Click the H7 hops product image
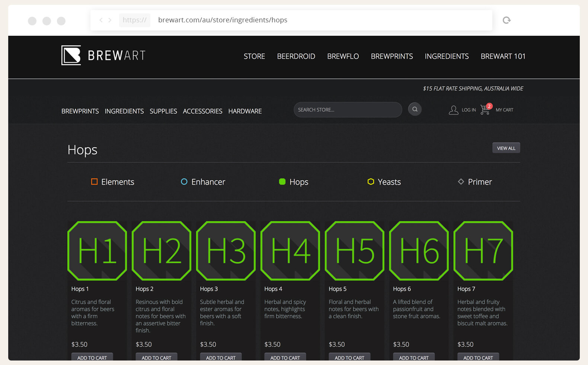This screenshot has height=365, width=588. [x=483, y=251]
